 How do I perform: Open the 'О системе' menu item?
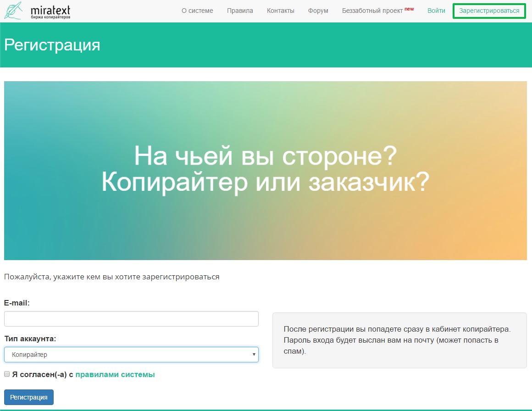coord(197,11)
